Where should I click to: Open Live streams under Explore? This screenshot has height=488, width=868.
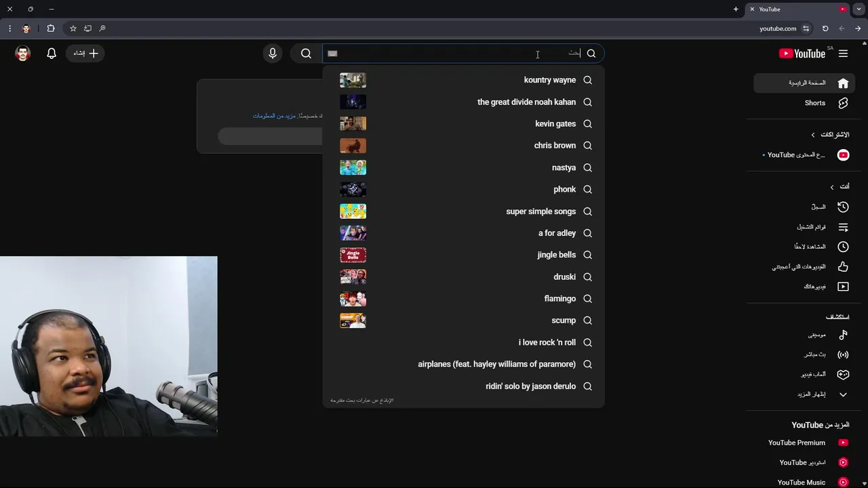pyautogui.click(x=804, y=354)
